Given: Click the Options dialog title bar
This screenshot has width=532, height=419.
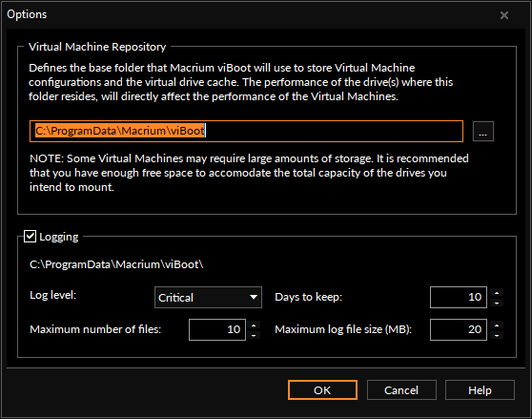Looking at the screenshot, I should pos(251,14).
